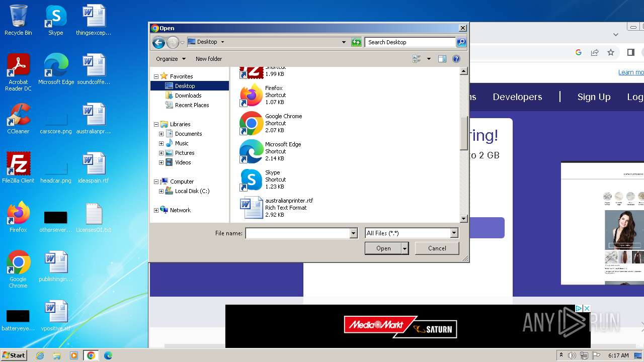Select ideaspain.rtf on the desktop
644x362 pixels.
[x=94, y=168]
